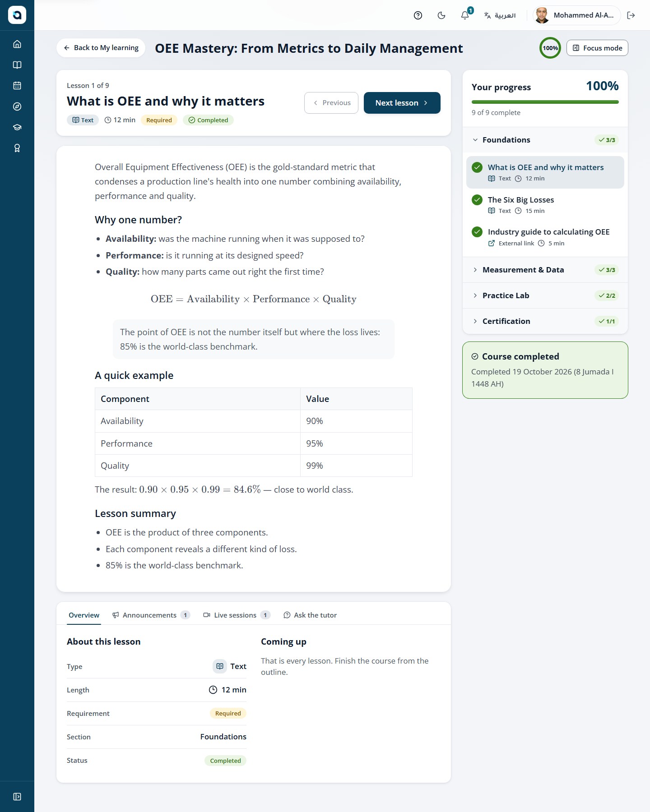Click the Course completed card
Screen dimensions: 650x812
pos(545,370)
